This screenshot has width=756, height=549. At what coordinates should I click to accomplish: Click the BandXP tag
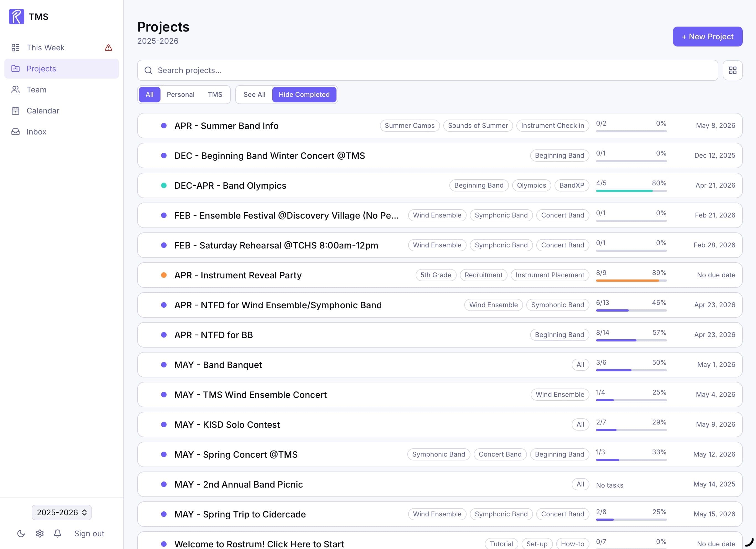pos(572,185)
